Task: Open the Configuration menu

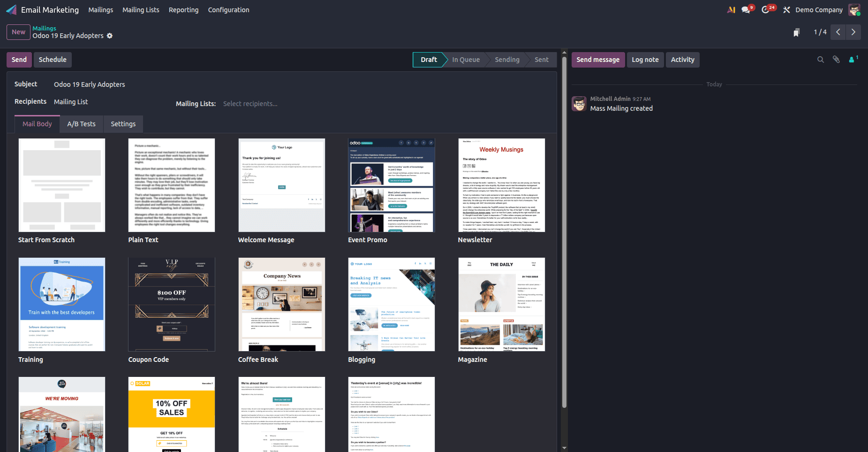Action: tap(229, 10)
